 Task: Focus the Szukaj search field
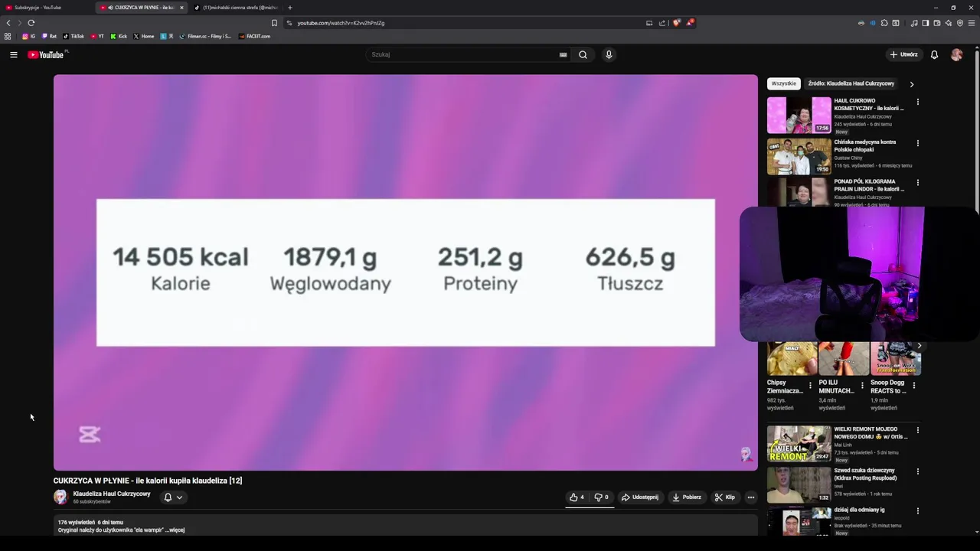coord(464,54)
